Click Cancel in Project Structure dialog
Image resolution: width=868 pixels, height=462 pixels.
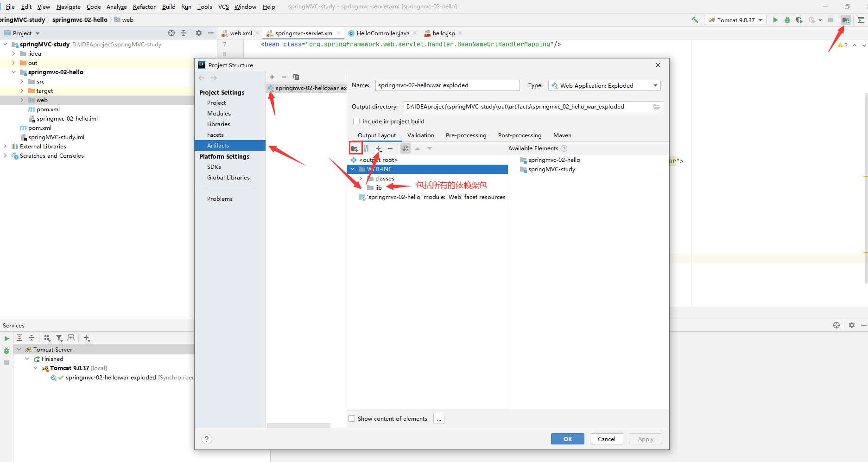click(x=606, y=439)
